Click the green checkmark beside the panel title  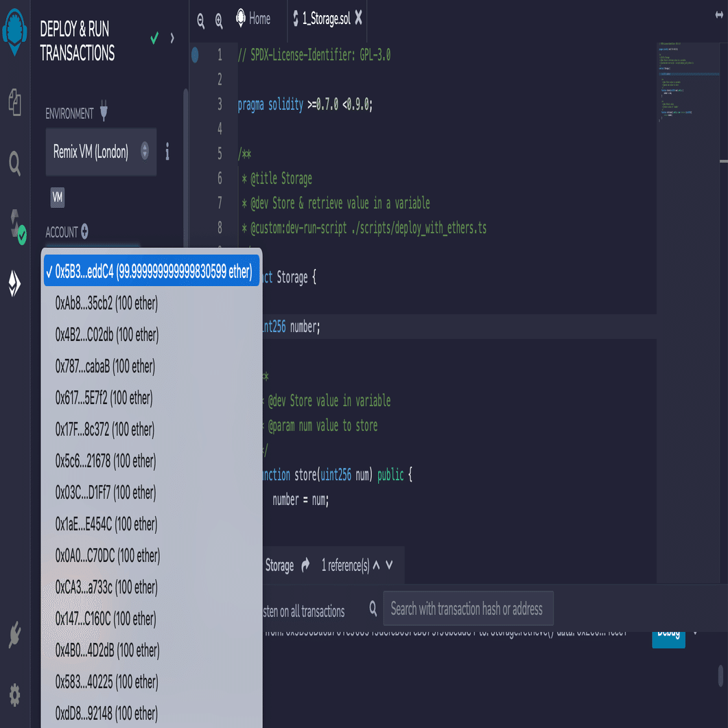point(154,38)
